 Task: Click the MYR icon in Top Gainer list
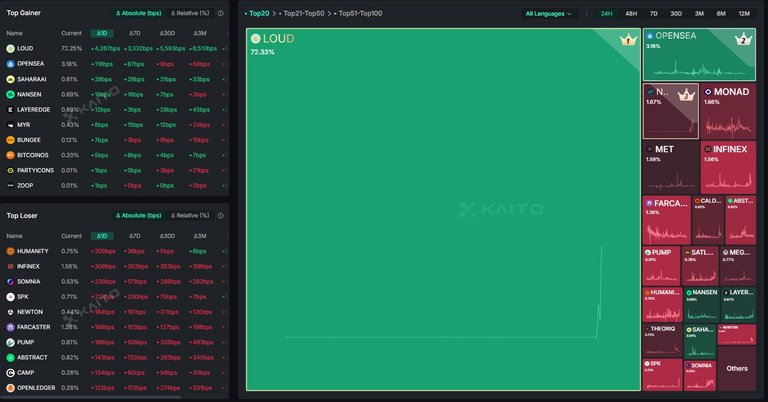pos(10,124)
